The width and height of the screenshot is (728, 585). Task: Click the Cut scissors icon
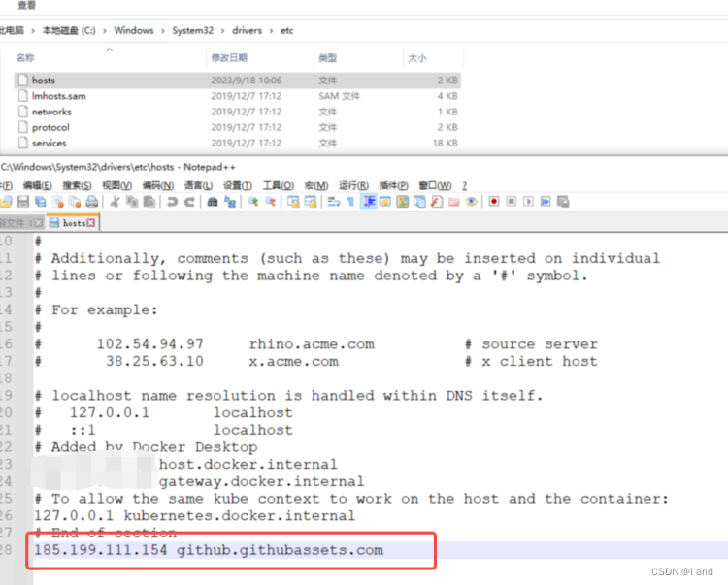(x=115, y=202)
